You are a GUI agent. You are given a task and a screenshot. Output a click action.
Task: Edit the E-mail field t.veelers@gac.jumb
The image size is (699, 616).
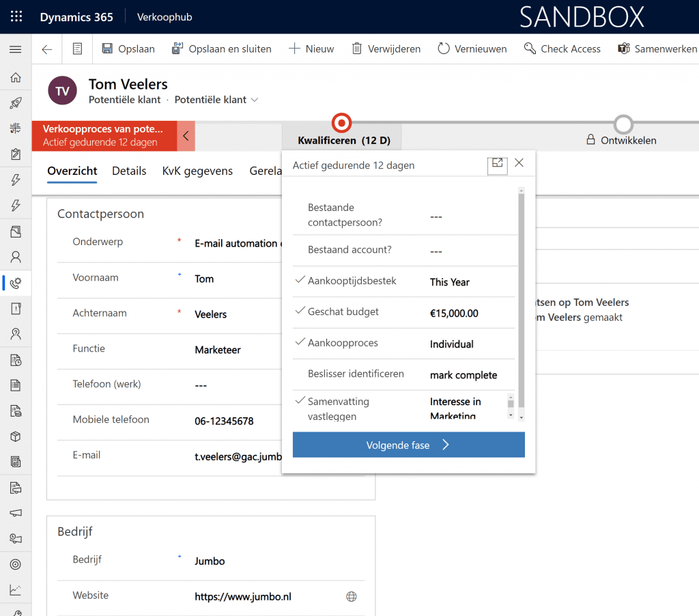tap(238, 456)
